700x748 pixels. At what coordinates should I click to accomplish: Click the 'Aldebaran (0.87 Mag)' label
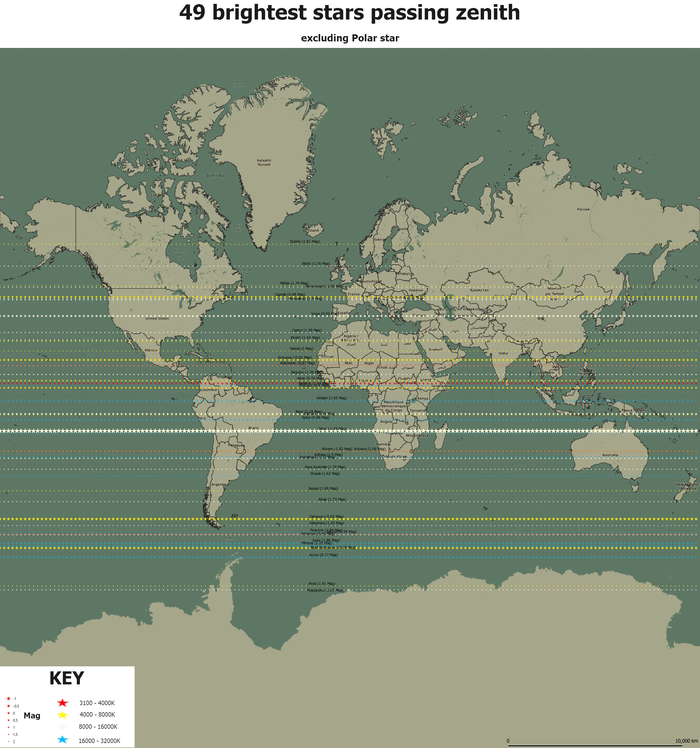298,363
